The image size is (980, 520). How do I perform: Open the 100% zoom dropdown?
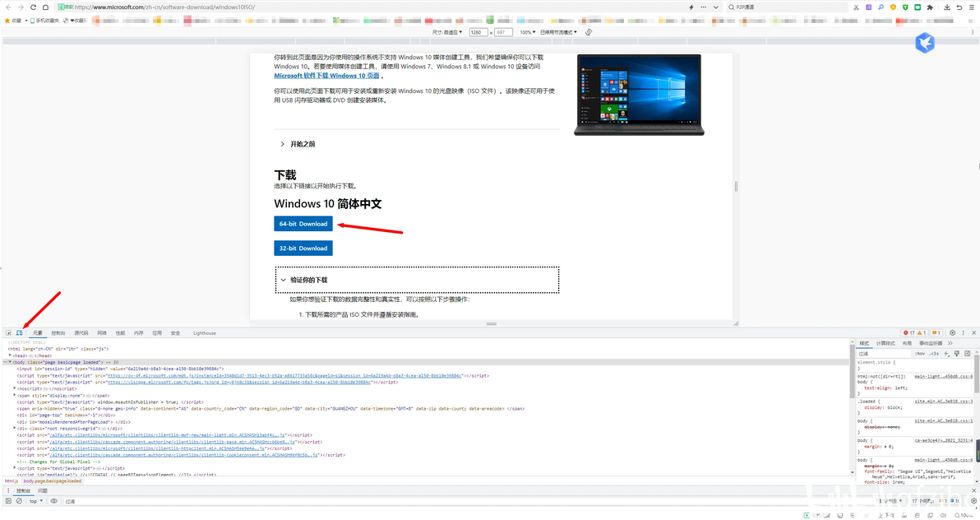pos(528,32)
